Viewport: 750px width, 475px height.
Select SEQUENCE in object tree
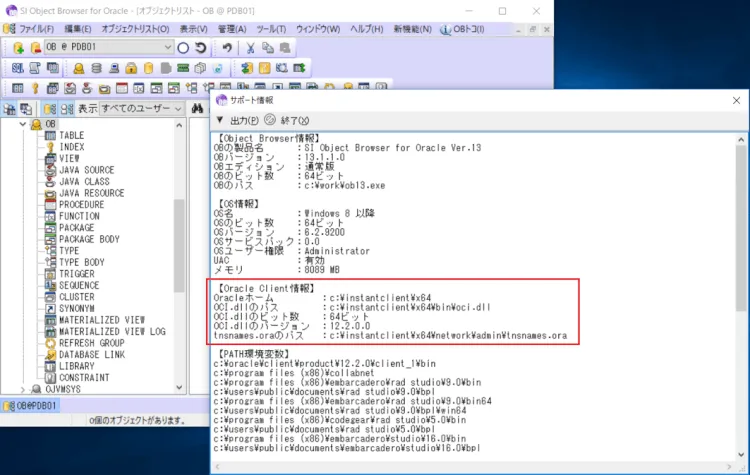coord(79,285)
